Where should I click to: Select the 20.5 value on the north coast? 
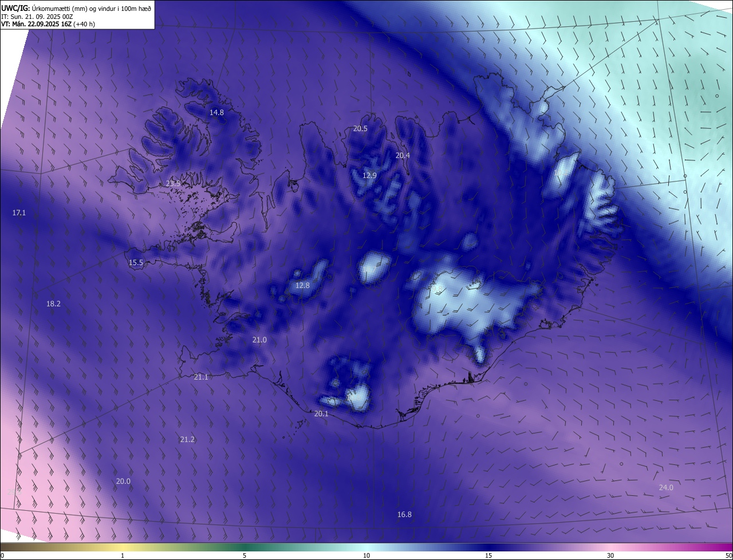click(x=360, y=129)
